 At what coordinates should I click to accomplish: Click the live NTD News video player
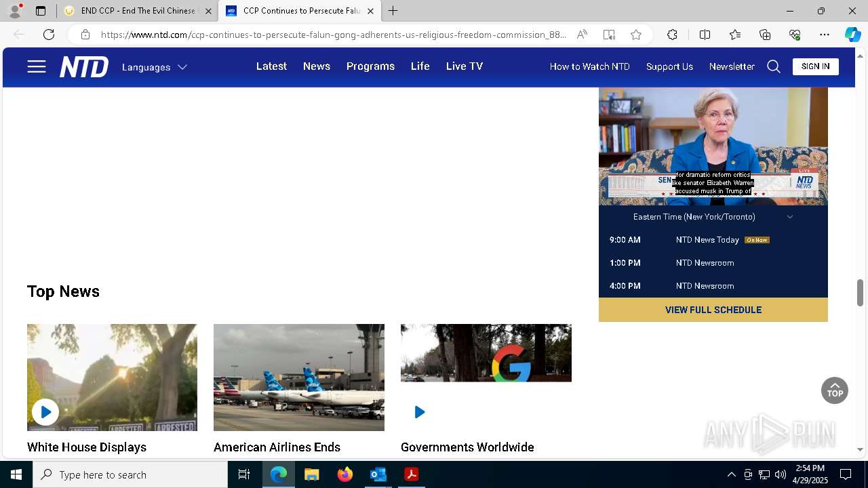click(x=713, y=146)
